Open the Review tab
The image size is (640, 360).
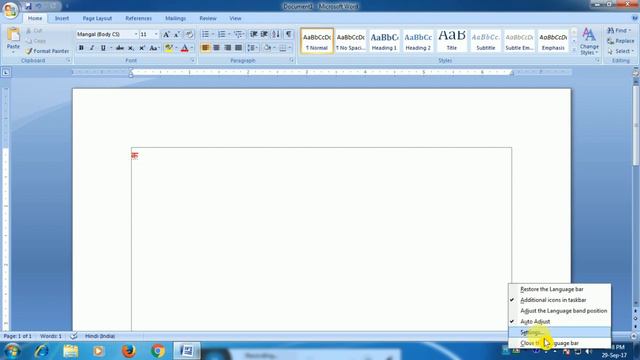[x=208, y=18]
